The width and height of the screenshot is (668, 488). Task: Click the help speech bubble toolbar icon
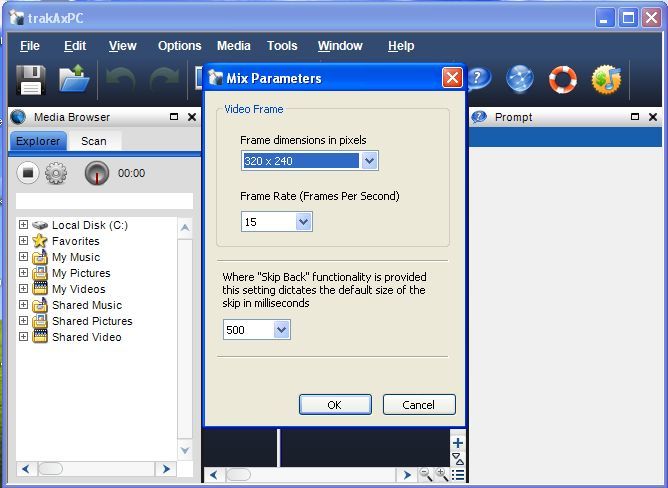[x=479, y=79]
